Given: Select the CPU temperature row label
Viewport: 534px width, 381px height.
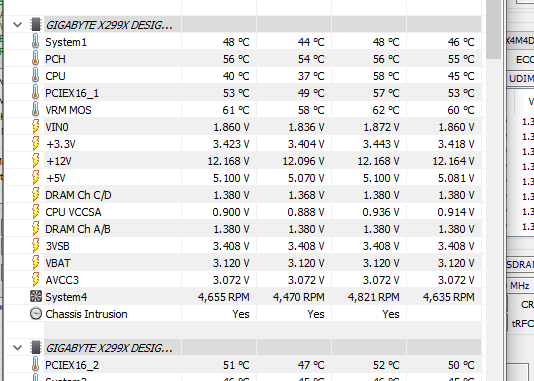Looking at the screenshot, I should point(56,76).
